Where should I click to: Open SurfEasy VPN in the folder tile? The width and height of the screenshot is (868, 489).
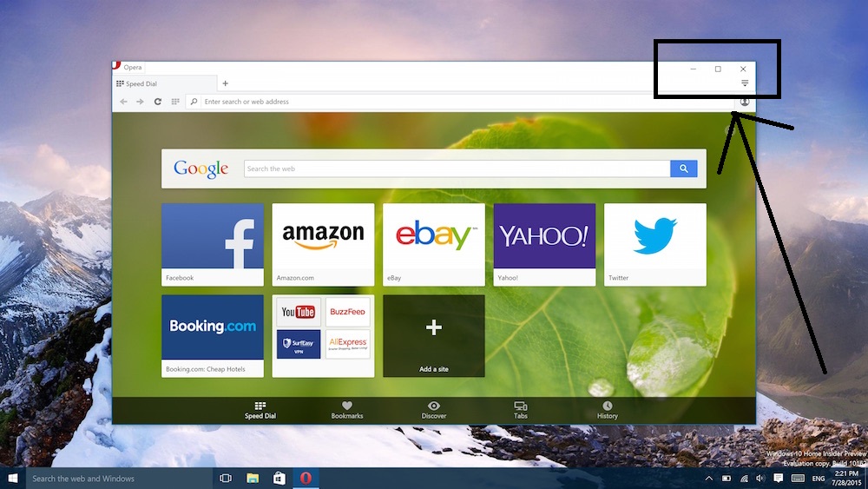[299, 345]
